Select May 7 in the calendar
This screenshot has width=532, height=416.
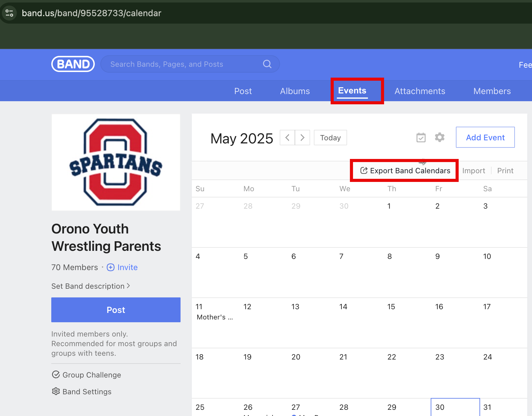pyautogui.click(x=359, y=273)
